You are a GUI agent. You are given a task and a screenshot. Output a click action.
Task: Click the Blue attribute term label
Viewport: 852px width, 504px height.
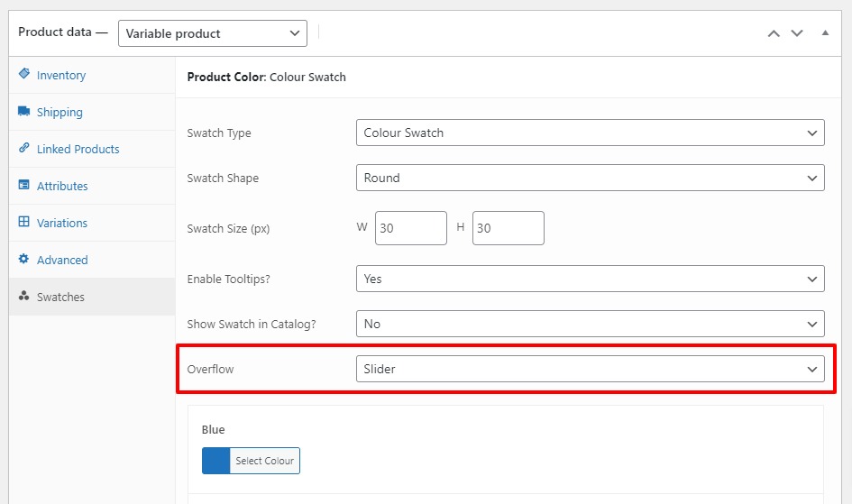pos(213,429)
